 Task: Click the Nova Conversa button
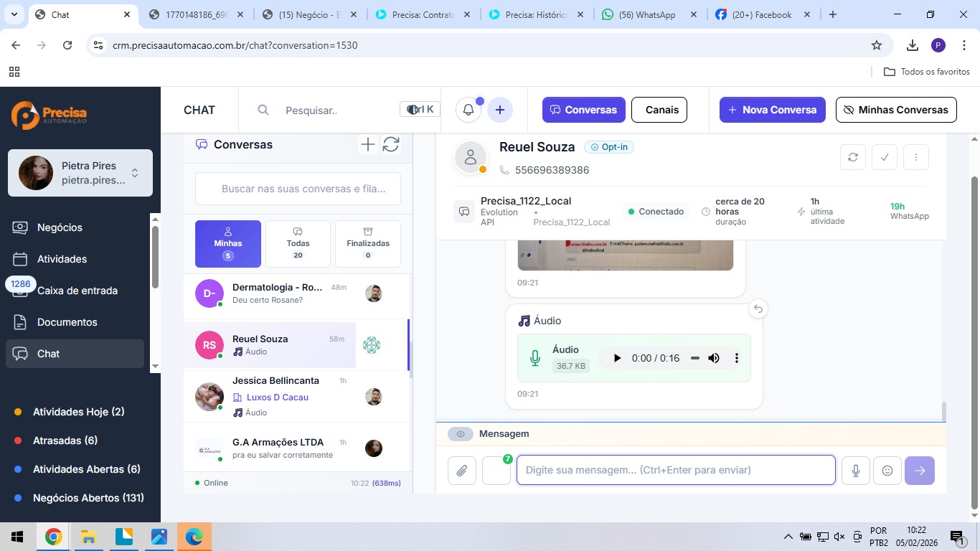coord(772,110)
